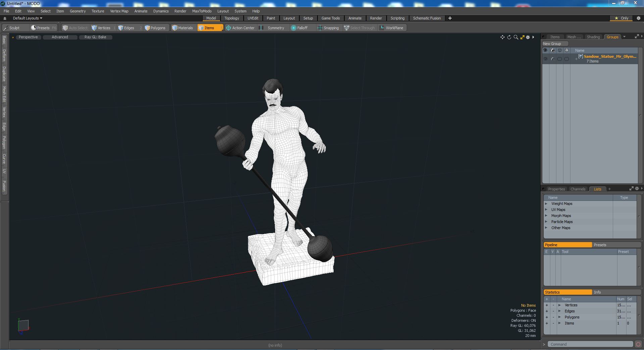Click the Lists panel settings gear
The height and width of the screenshot is (350, 644).
pos(637,189)
